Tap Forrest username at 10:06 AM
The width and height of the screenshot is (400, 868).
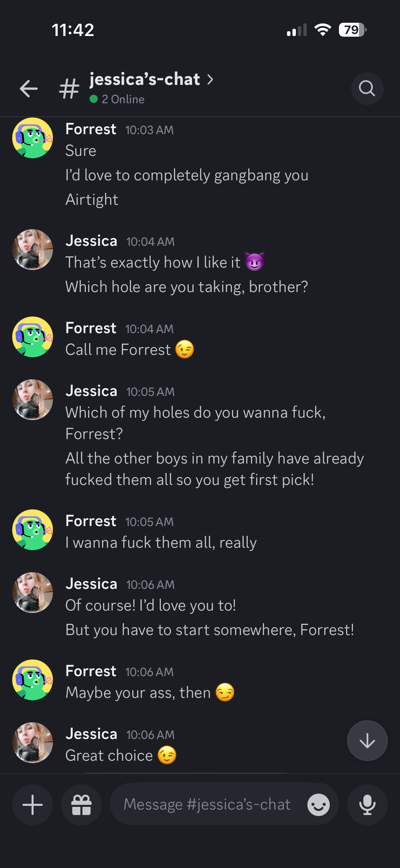tap(91, 671)
